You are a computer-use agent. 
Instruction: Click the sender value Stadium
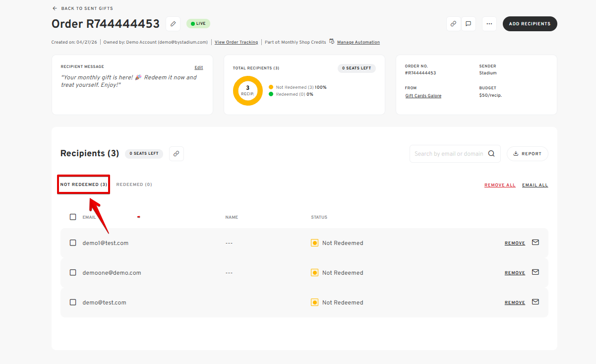click(487, 73)
